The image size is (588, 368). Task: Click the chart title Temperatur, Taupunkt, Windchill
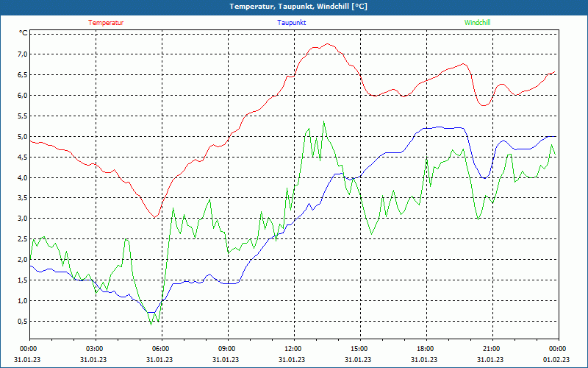(x=298, y=7)
